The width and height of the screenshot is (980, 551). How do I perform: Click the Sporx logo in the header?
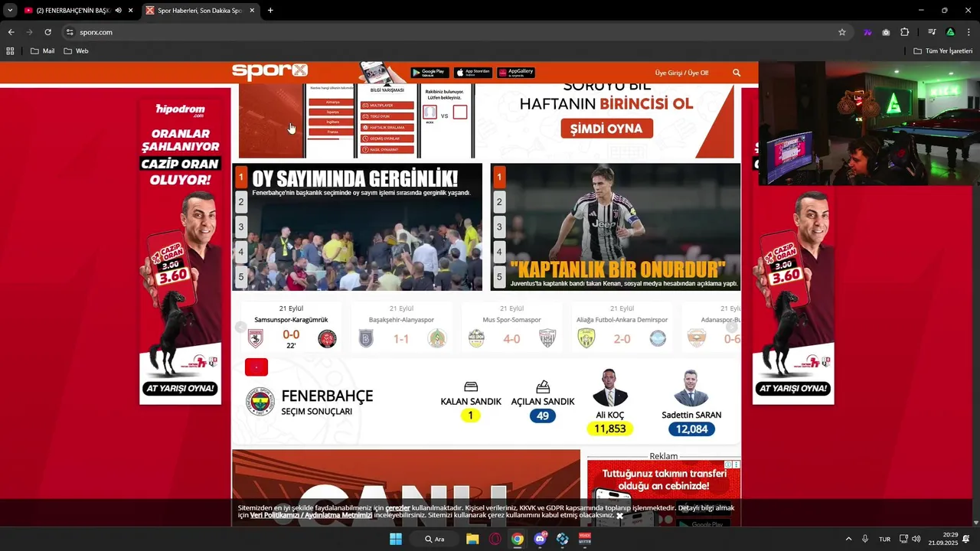pos(269,72)
